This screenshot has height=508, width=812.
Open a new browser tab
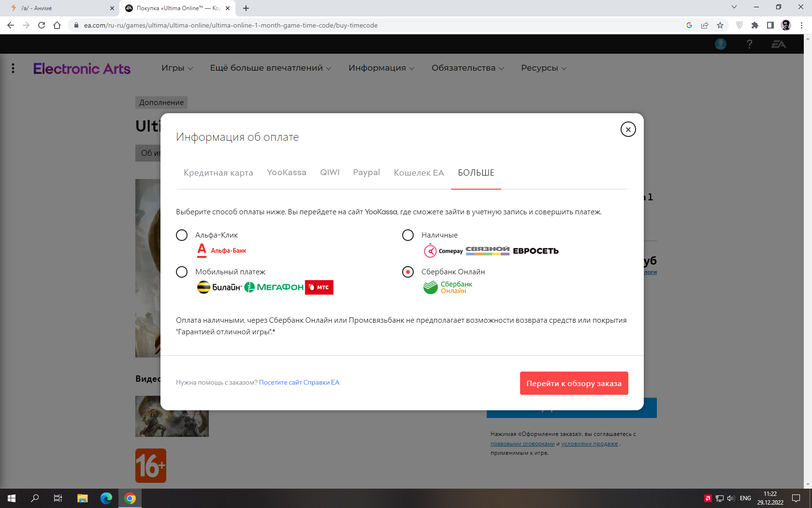(x=246, y=8)
